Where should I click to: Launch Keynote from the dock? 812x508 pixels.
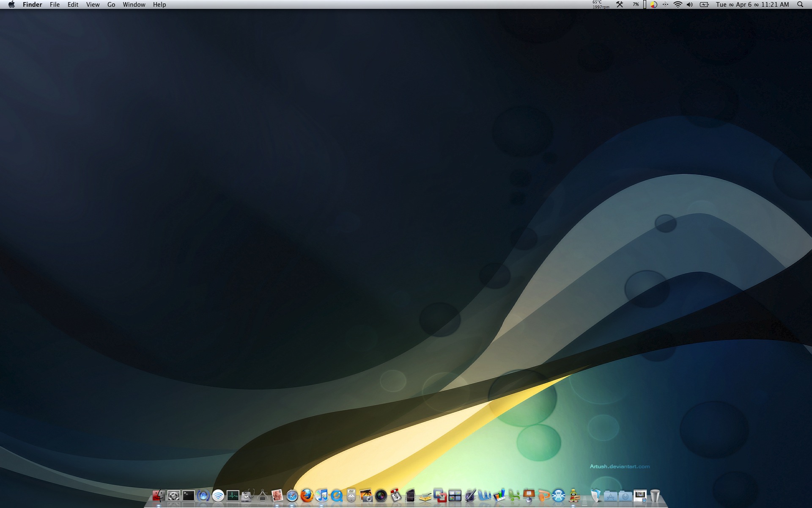529,496
